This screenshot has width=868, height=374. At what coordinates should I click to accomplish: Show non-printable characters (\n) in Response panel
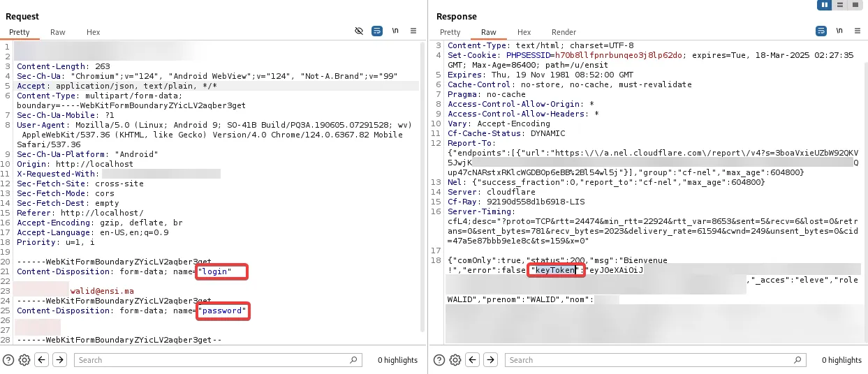click(x=839, y=31)
